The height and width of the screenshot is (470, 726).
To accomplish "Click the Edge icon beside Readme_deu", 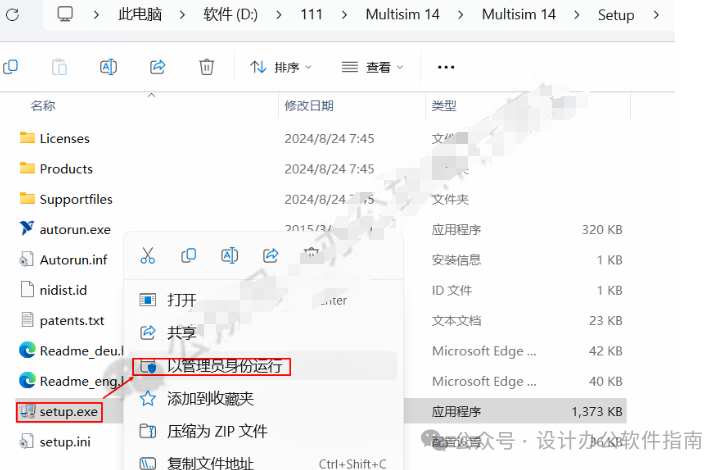I will (27, 350).
